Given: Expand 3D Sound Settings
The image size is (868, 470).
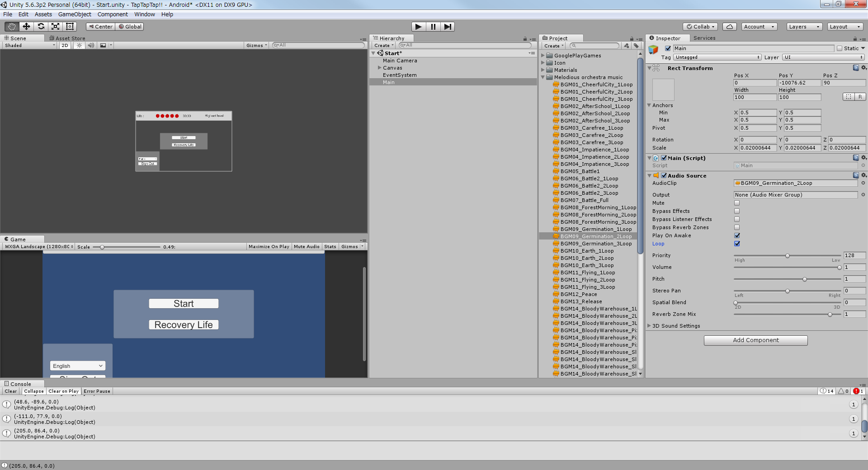Looking at the screenshot, I should [x=649, y=326].
